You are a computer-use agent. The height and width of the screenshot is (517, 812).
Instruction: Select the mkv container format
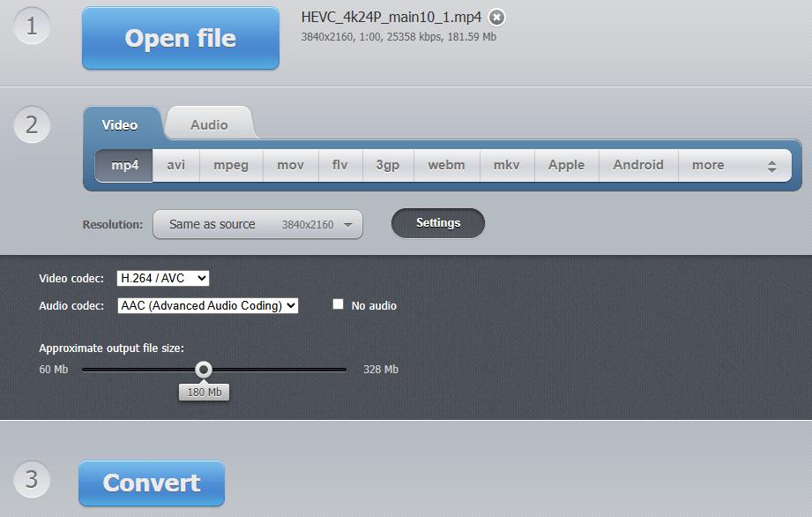[506, 165]
